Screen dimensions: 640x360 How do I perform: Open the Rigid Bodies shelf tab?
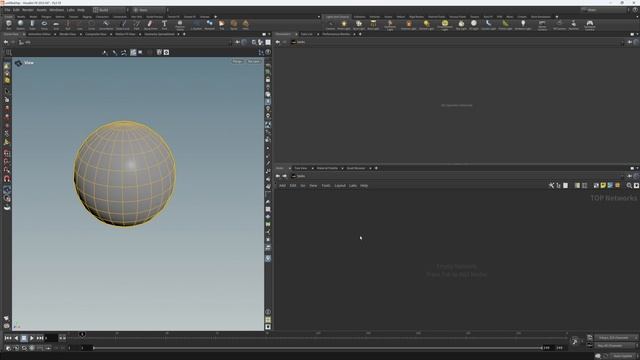[x=416, y=17]
